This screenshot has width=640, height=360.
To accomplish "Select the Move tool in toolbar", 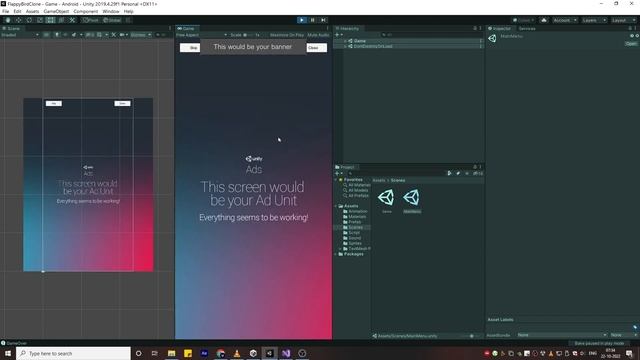I will [18, 20].
